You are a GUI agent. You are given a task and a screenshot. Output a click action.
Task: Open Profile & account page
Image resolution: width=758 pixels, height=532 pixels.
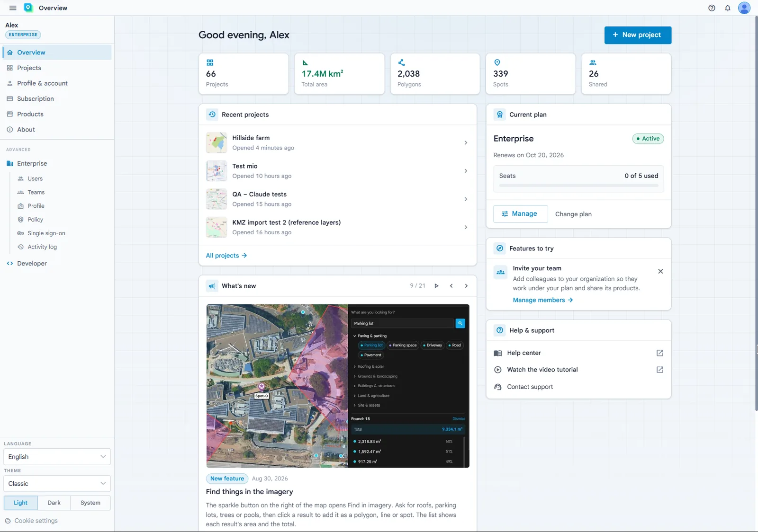coord(57,83)
